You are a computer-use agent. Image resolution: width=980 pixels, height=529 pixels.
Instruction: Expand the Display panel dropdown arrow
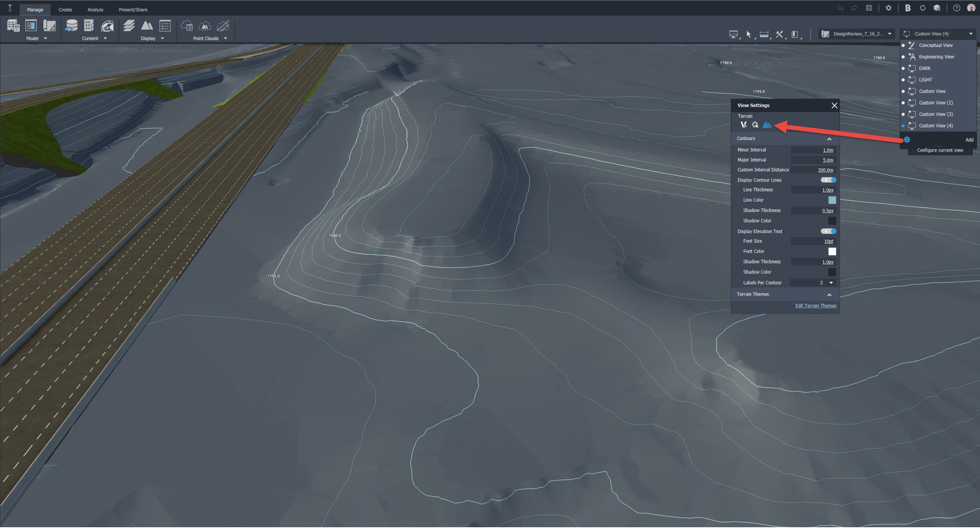click(162, 39)
